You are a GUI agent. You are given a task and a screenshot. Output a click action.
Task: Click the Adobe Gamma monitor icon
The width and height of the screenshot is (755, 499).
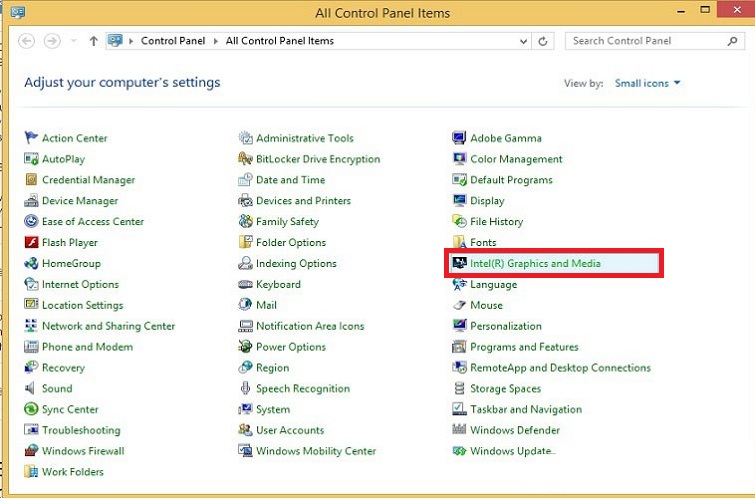coord(460,138)
